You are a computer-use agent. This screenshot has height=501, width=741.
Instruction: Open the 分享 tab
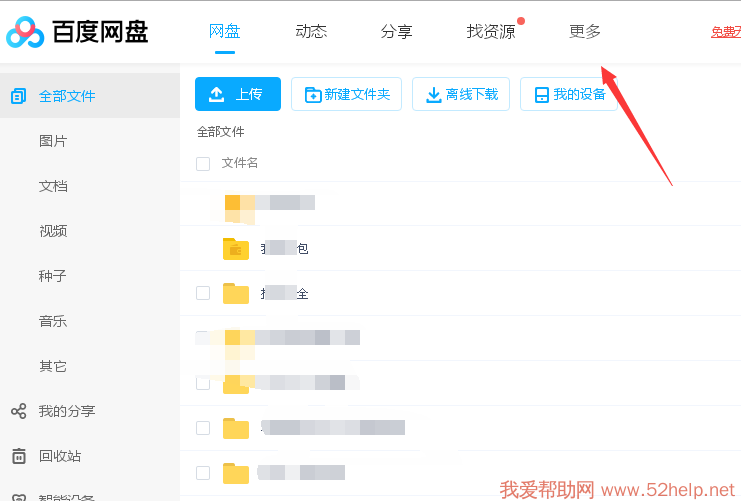[397, 31]
